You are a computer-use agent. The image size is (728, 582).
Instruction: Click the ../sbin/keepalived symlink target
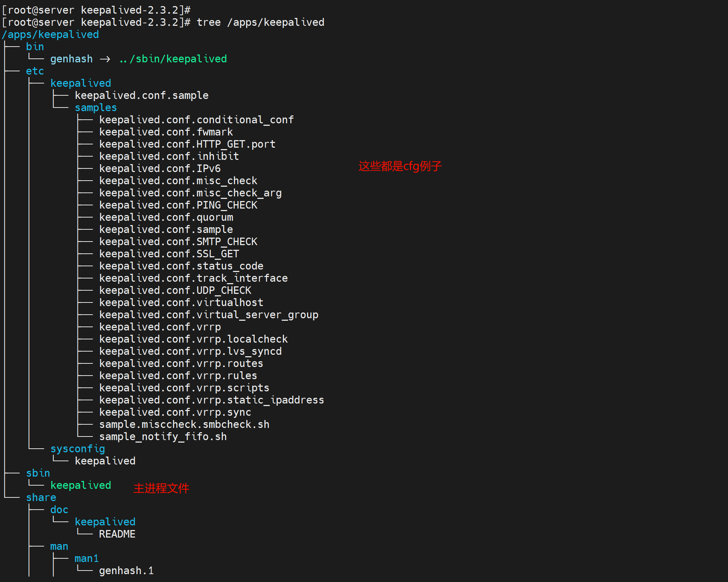173,59
